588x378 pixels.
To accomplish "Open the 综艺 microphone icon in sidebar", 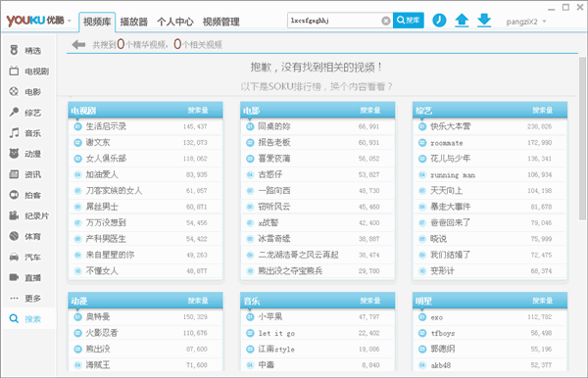I will tap(14, 112).
